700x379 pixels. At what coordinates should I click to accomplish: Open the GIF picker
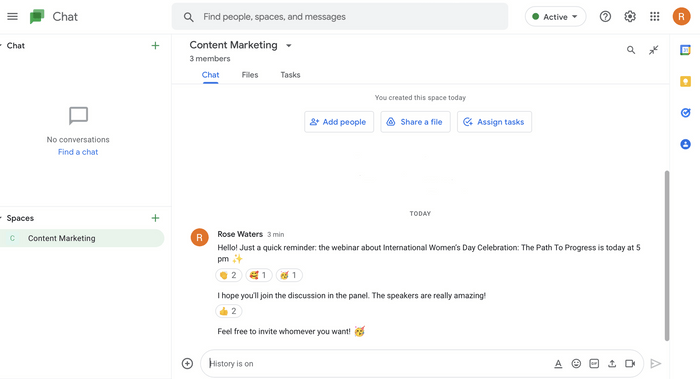[594, 364]
